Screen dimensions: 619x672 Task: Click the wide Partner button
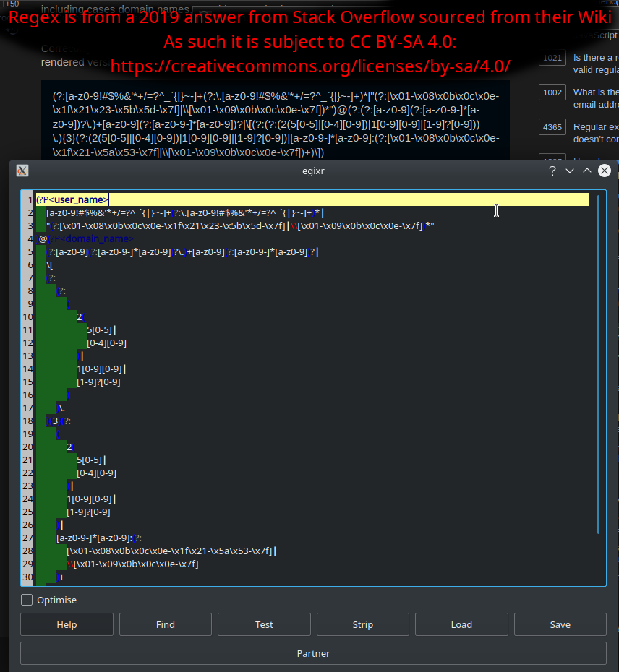(x=313, y=653)
